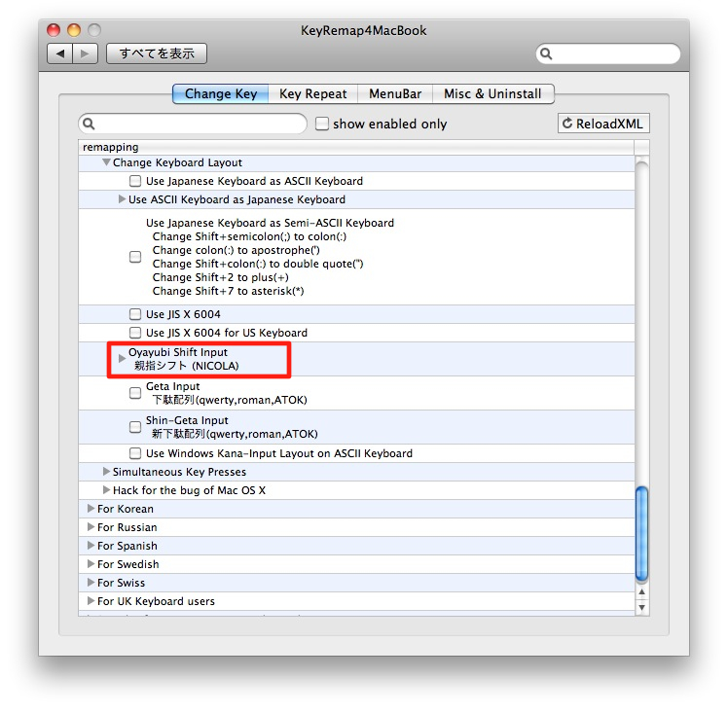Click the scrollbar down arrow
This screenshot has width=728, height=714.
click(x=641, y=607)
